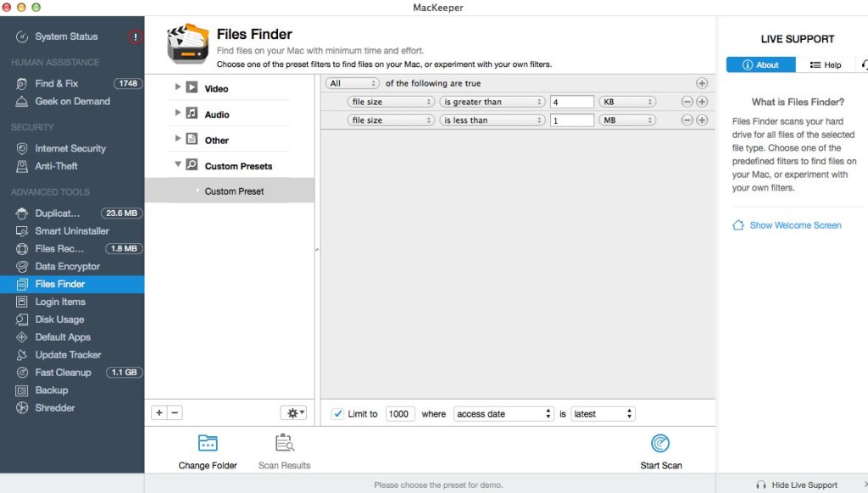Open the Change Folder browser
868x493 pixels.
[208, 453]
